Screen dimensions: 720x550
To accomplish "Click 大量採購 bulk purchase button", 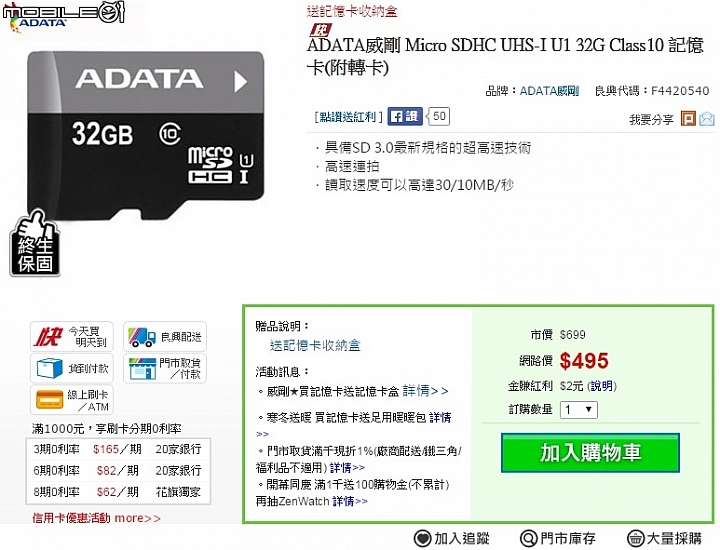I will pos(664,538).
